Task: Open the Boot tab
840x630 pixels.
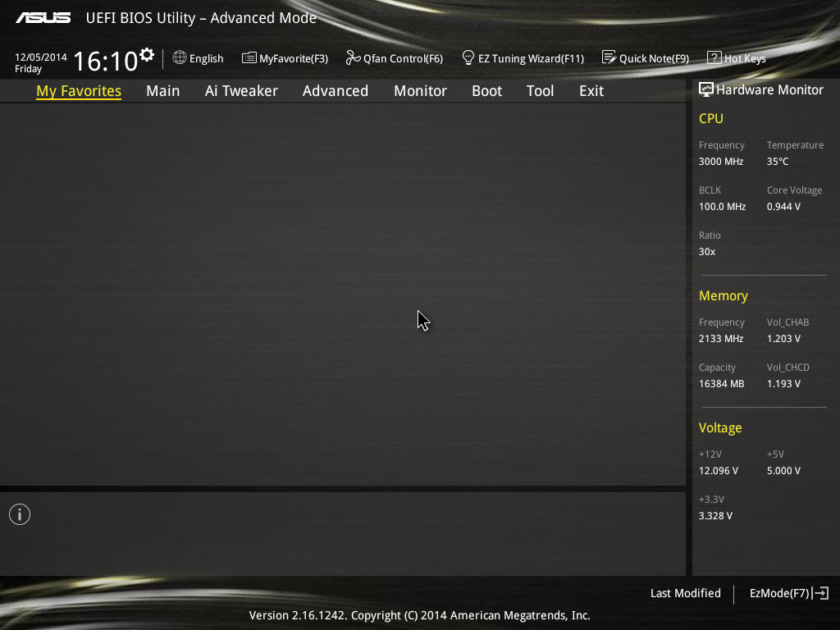Action: pyautogui.click(x=487, y=91)
